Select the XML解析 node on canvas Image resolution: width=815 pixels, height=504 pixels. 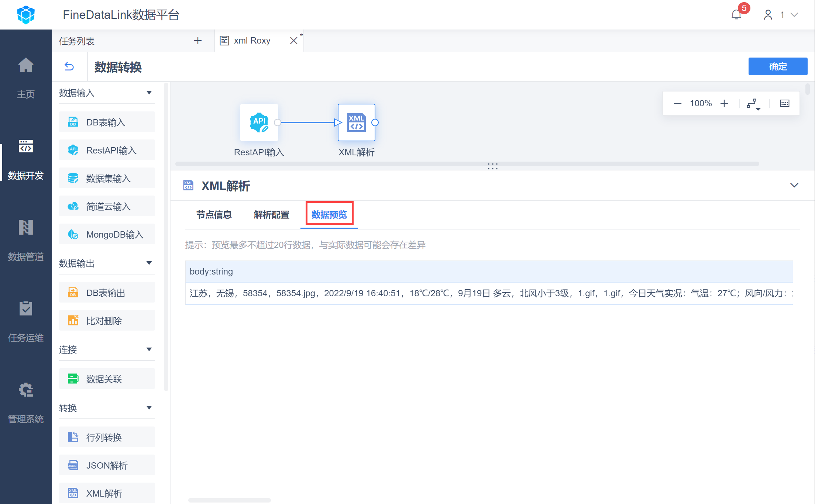(357, 122)
